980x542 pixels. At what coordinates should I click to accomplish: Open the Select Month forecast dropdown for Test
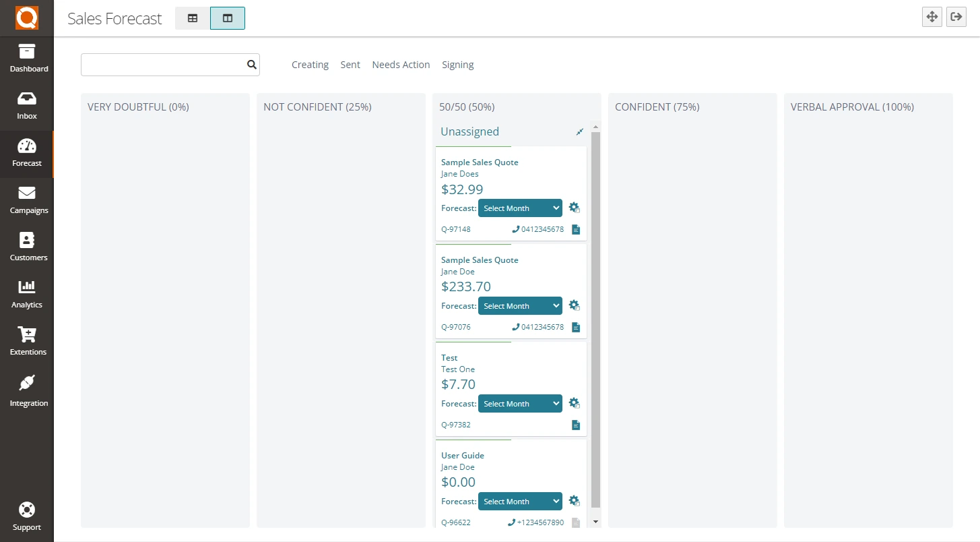519,403
